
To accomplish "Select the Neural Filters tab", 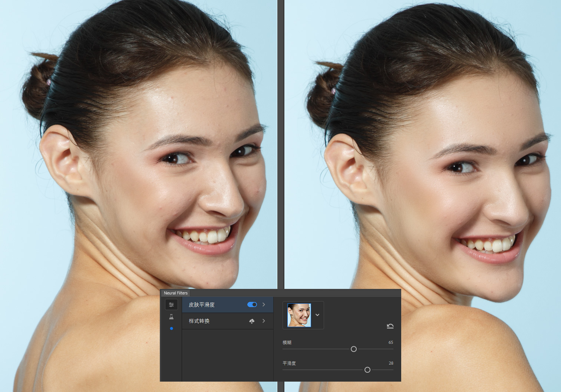I will [x=176, y=293].
